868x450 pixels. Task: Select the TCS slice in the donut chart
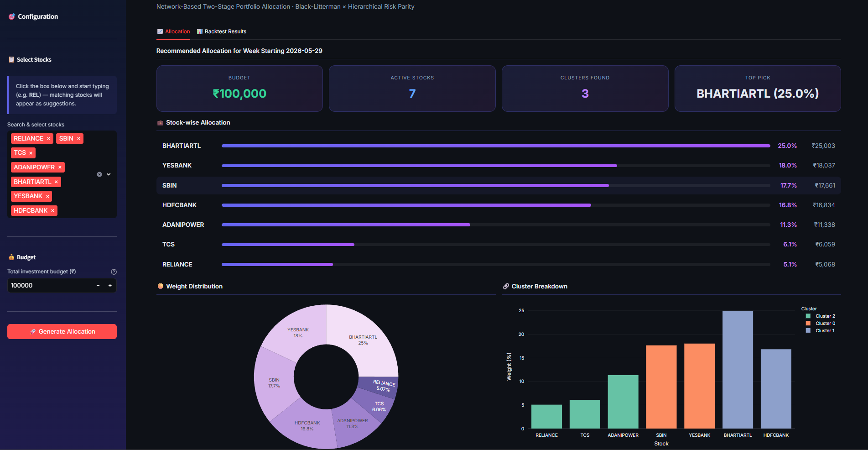tap(379, 407)
